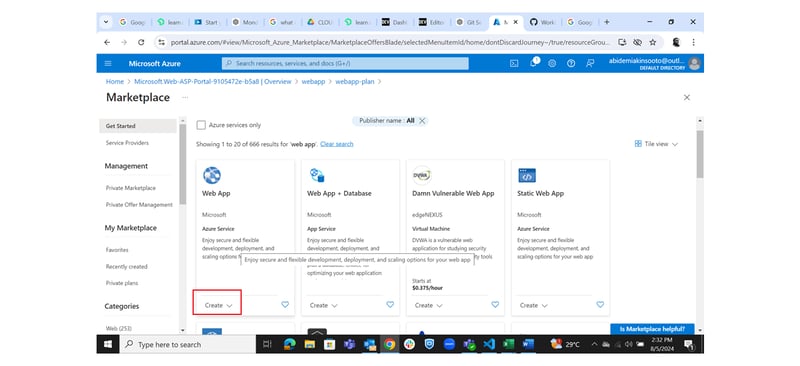Open the Web App tile icon

[x=212, y=175]
